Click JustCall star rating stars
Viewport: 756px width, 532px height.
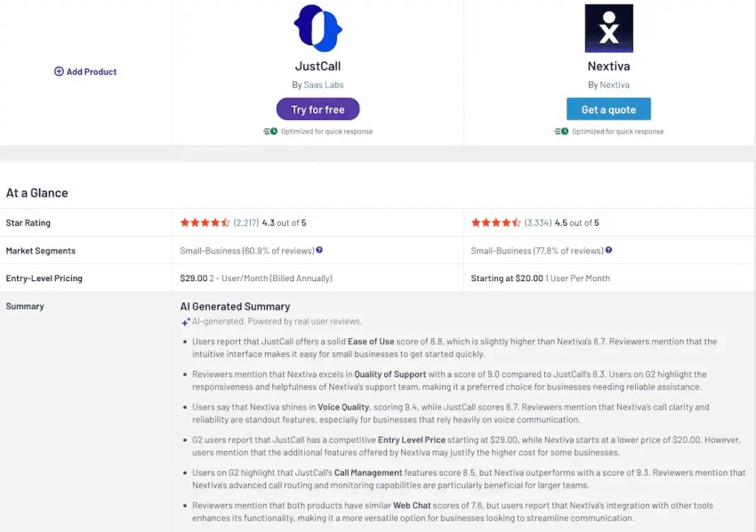(x=205, y=222)
